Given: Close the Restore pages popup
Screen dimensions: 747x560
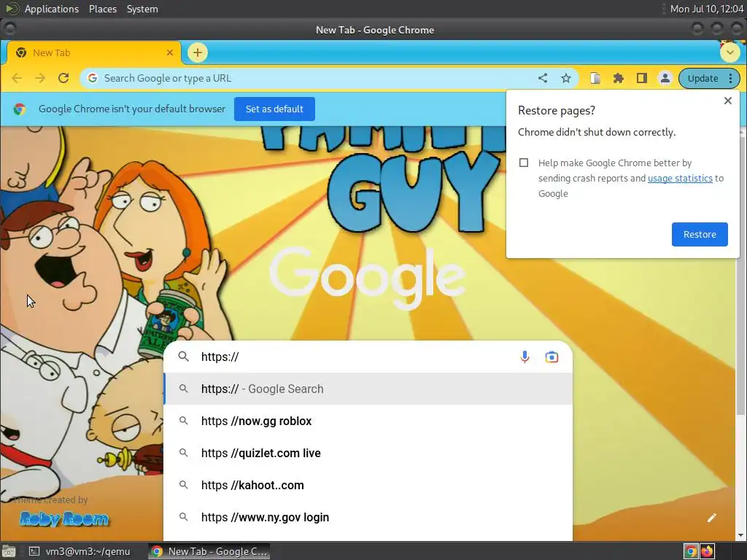Looking at the screenshot, I should (728, 101).
